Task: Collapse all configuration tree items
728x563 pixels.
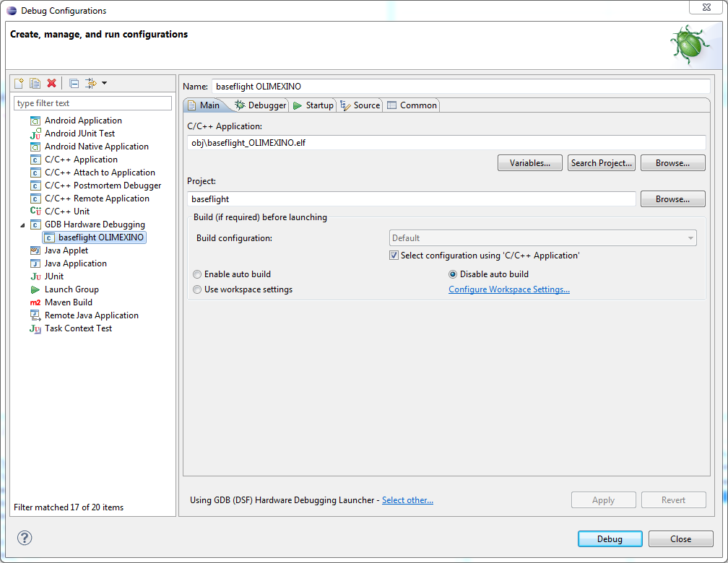Action: 74,83
